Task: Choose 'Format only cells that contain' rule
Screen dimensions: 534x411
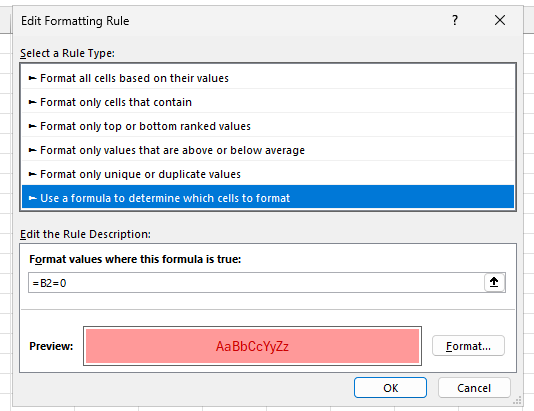Action: pos(268,102)
